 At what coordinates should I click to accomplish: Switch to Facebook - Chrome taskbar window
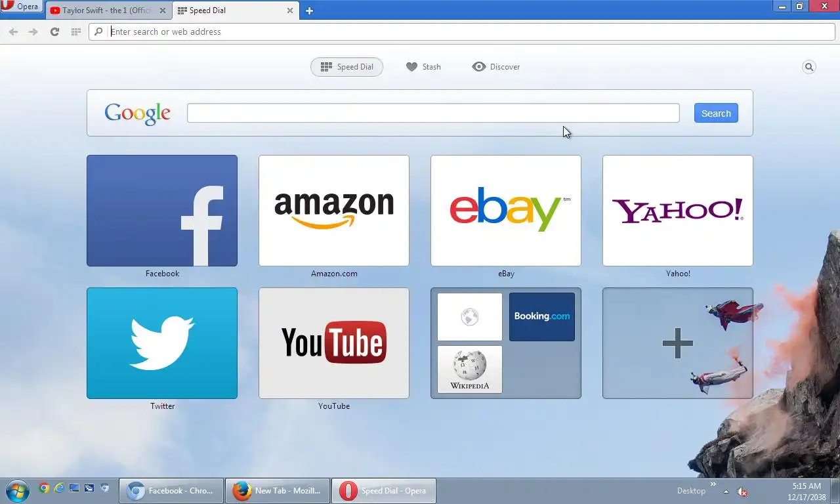[x=171, y=491]
